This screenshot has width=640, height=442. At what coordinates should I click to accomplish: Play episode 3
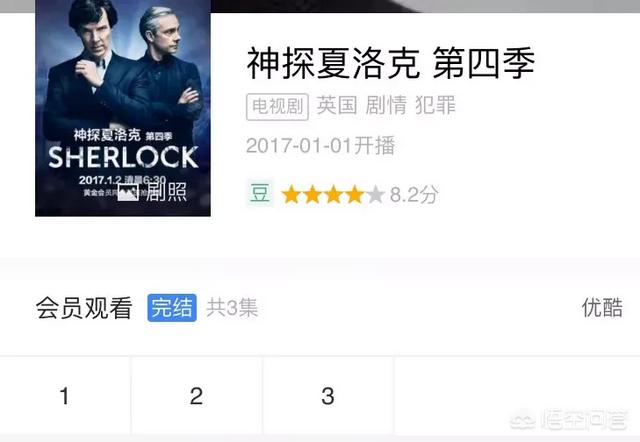pyautogui.click(x=328, y=396)
